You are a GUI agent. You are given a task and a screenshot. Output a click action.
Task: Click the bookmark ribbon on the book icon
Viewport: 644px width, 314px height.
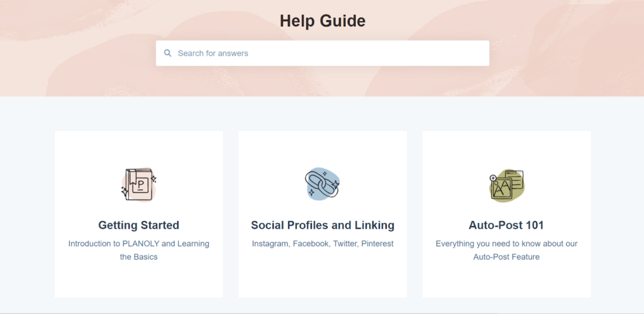pyautogui.click(x=133, y=178)
